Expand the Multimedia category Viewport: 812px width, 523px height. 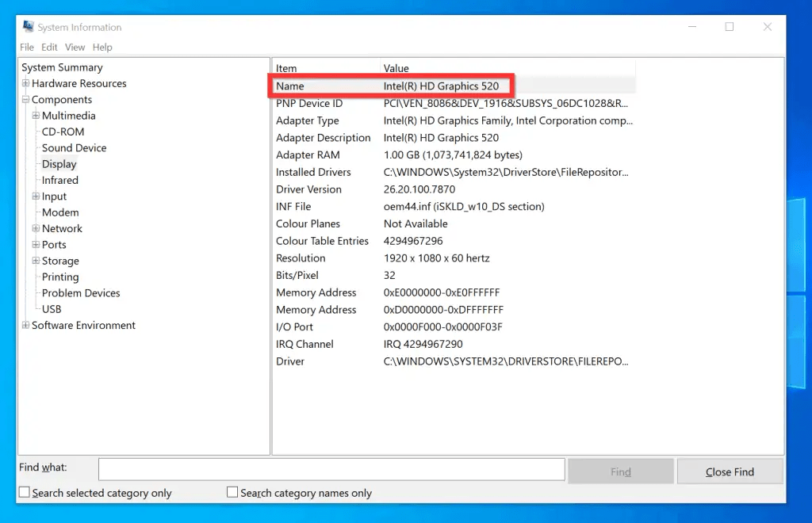point(36,115)
